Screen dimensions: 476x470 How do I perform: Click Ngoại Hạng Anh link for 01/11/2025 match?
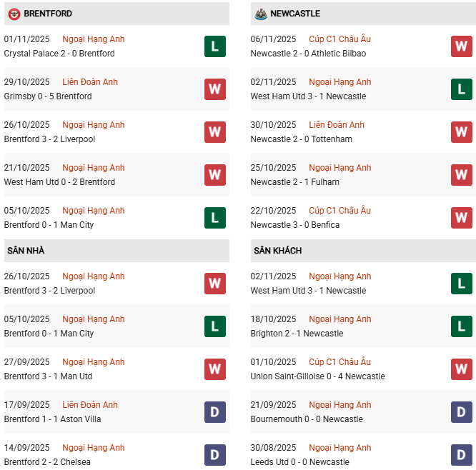point(93,39)
